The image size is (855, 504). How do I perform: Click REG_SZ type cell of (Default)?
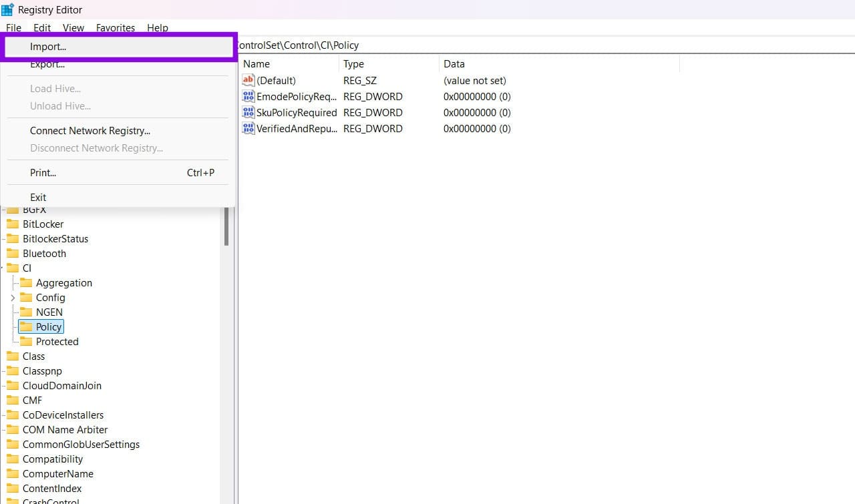360,80
